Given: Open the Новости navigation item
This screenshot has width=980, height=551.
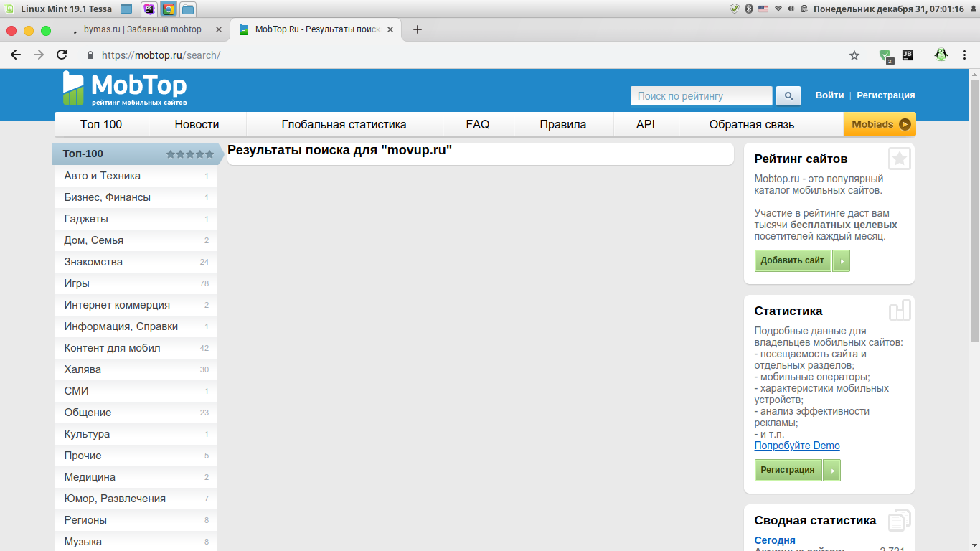Looking at the screenshot, I should point(197,124).
